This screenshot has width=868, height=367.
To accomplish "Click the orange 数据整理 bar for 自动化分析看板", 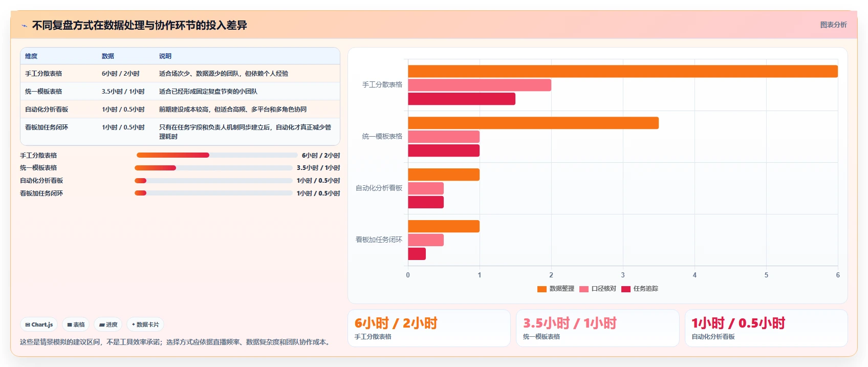I will (444, 175).
